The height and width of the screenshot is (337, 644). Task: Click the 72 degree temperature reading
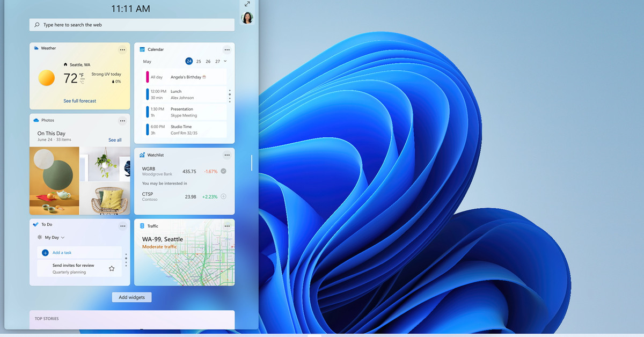point(71,79)
